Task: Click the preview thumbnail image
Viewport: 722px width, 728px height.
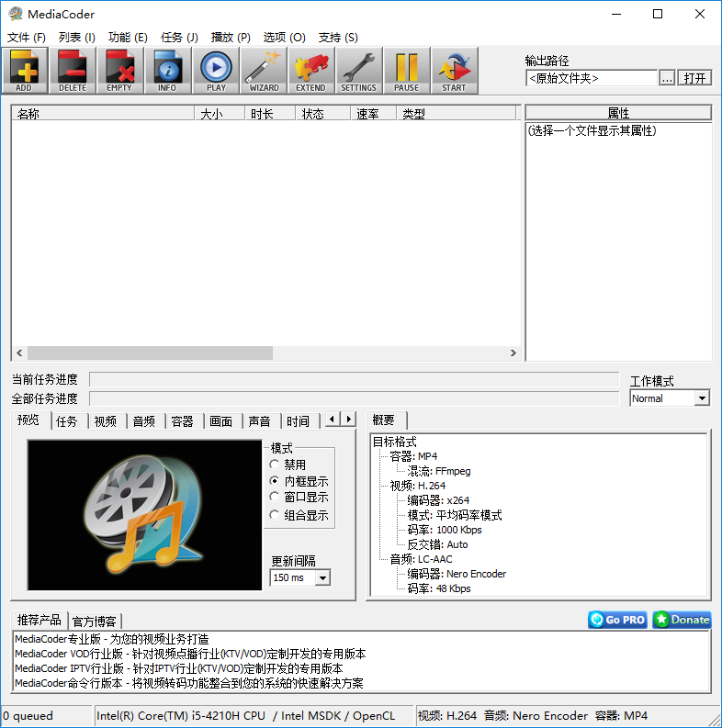Action: pos(144,515)
